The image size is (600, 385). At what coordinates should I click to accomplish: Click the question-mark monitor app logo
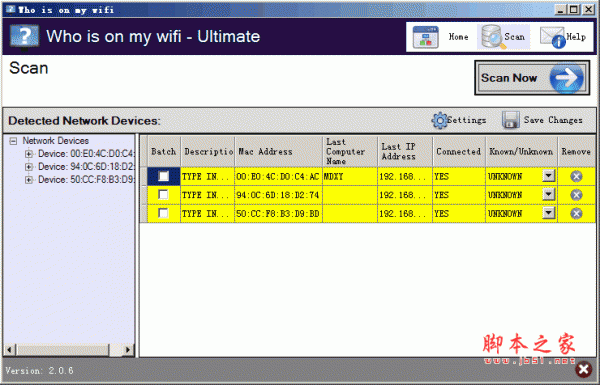coord(24,37)
